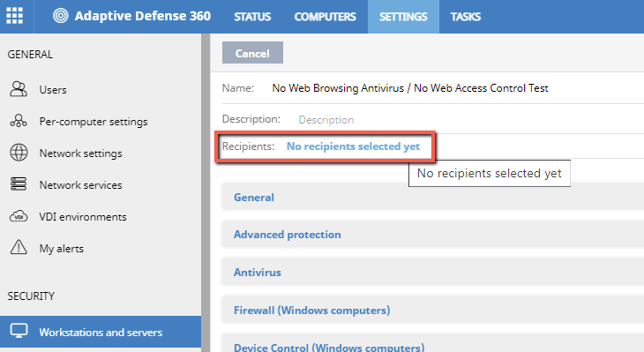Click the SECURITY sidebar heading
Viewport: 644px width, 352px height.
[31, 296]
